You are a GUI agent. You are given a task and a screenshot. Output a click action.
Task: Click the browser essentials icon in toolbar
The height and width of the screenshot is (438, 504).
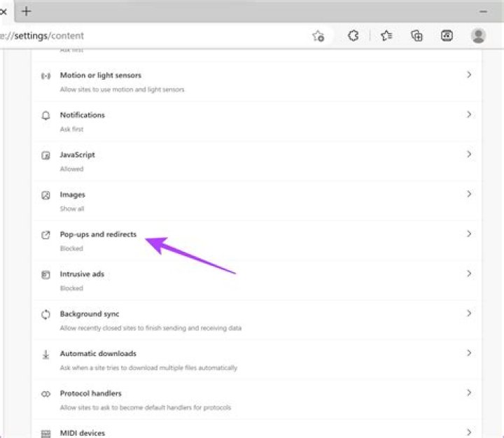point(447,36)
